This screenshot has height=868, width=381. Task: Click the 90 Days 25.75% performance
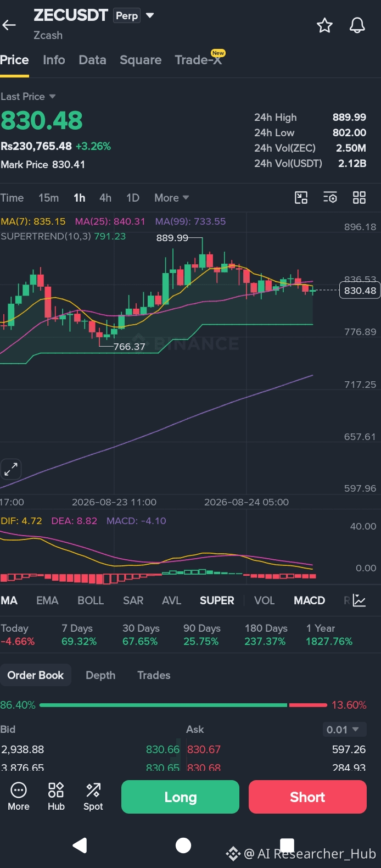[202, 635]
